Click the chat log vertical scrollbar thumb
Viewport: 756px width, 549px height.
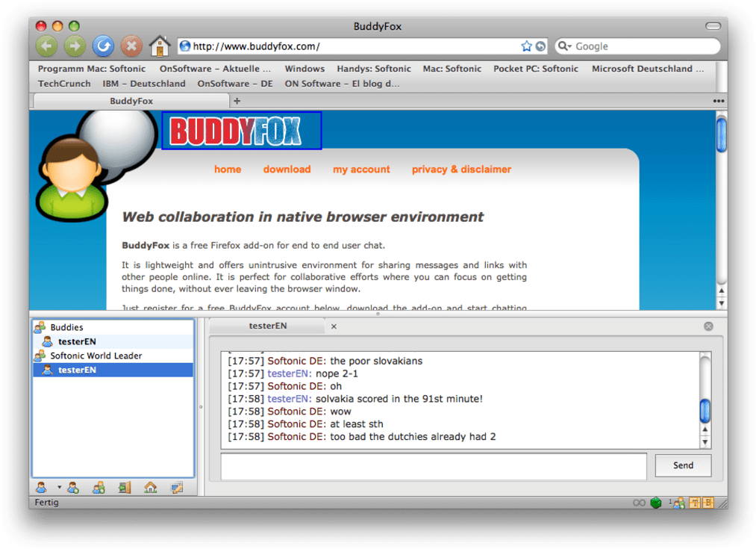pyautogui.click(x=705, y=411)
